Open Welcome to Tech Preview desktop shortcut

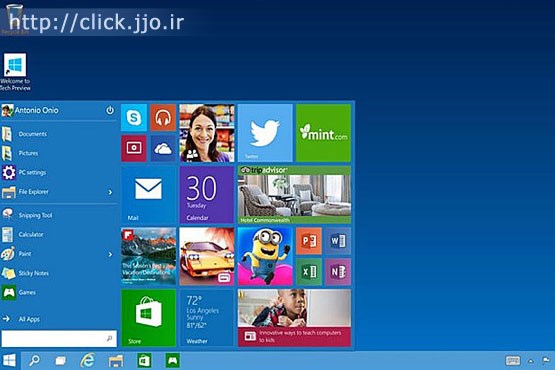15,72
